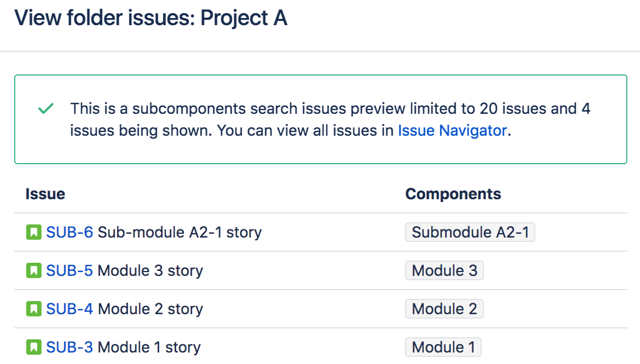Screen dimensions: 640x364
Task: Select the Module 2 component tag
Action: pos(445,309)
